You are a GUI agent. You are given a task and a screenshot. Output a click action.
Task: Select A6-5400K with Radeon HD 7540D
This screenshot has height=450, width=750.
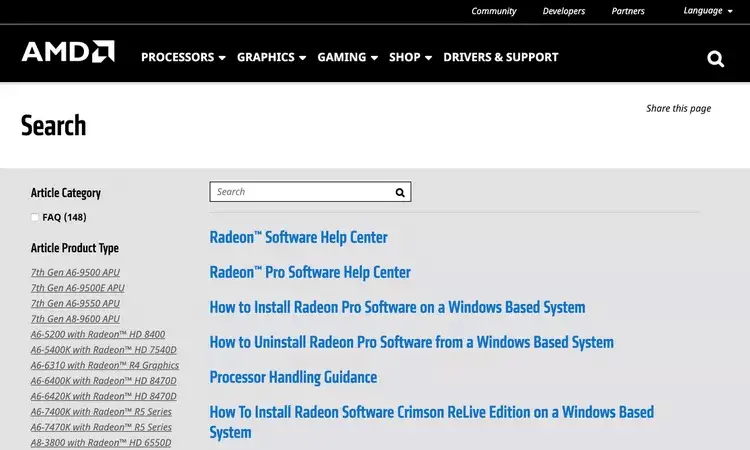(103, 350)
